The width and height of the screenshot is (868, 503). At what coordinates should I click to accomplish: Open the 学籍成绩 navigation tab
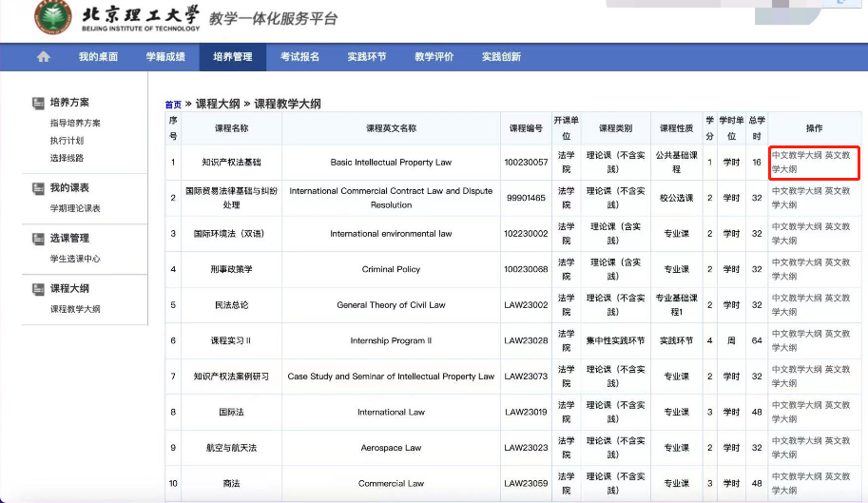coord(165,56)
